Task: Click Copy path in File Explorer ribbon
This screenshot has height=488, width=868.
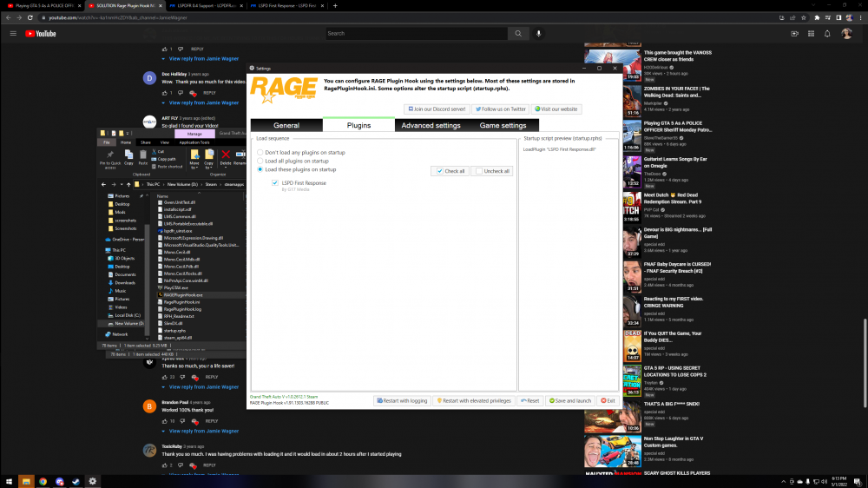Action: [x=164, y=159]
